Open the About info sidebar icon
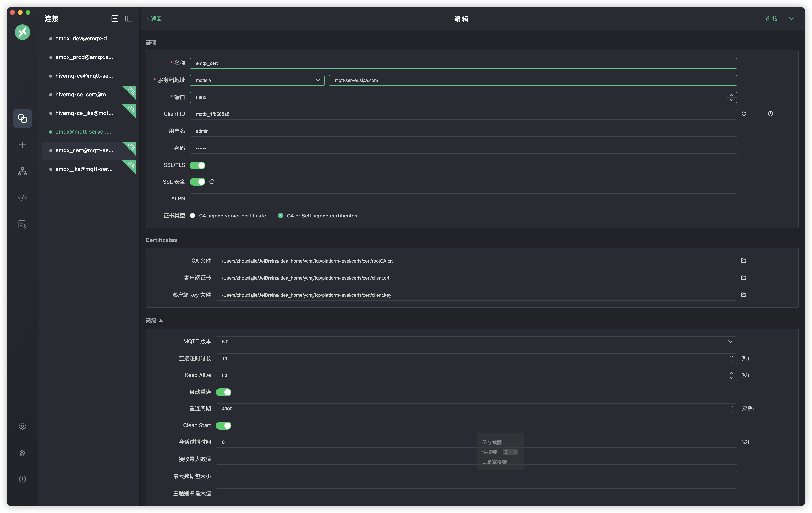This screenshot has height=513, width=812. point(22,479)
